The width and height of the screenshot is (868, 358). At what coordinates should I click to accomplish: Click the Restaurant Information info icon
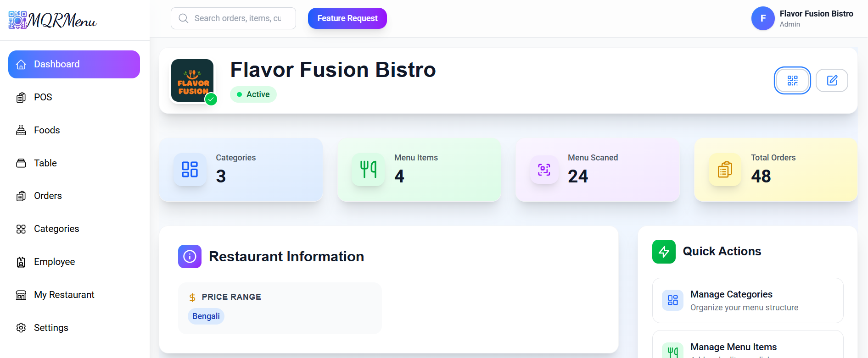point(190,256)
